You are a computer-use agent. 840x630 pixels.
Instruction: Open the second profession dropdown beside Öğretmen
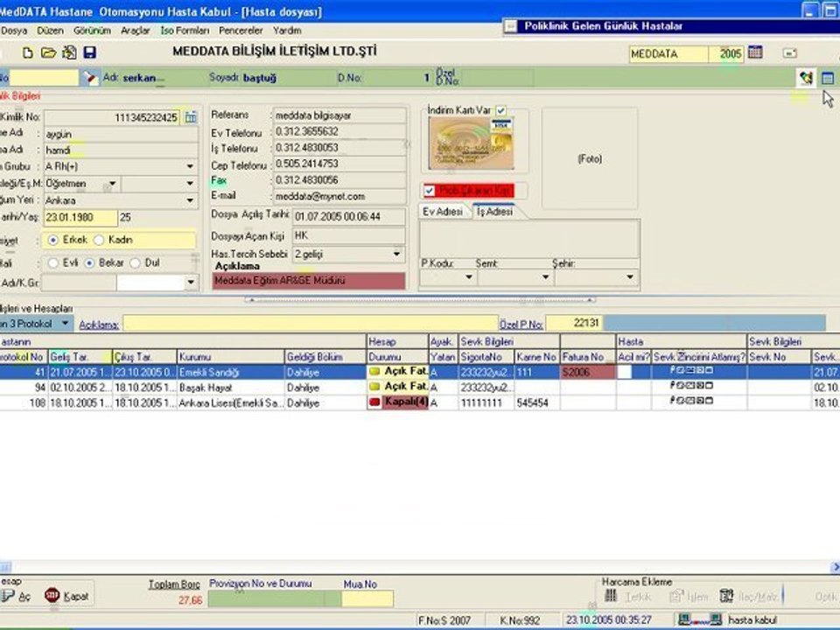point(190,183)
